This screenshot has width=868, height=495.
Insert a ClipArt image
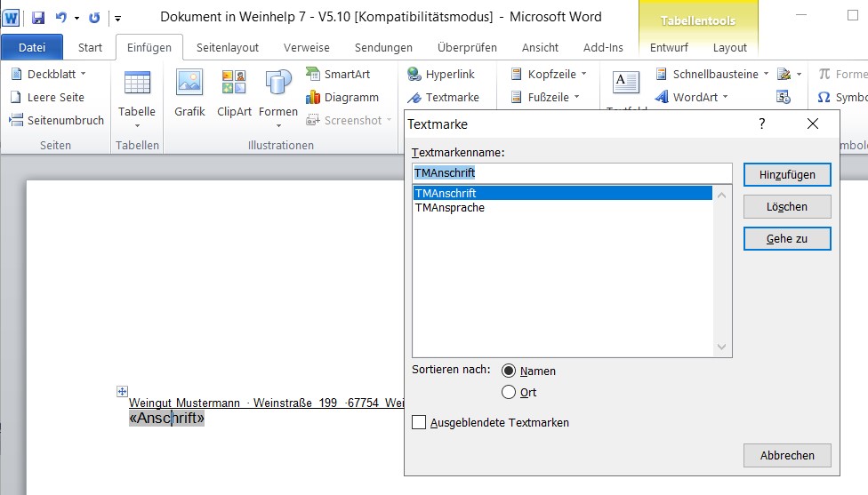coord(235,94)
